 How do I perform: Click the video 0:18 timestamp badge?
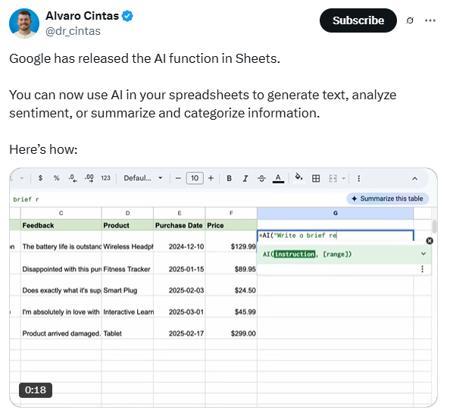pos(35,390)
